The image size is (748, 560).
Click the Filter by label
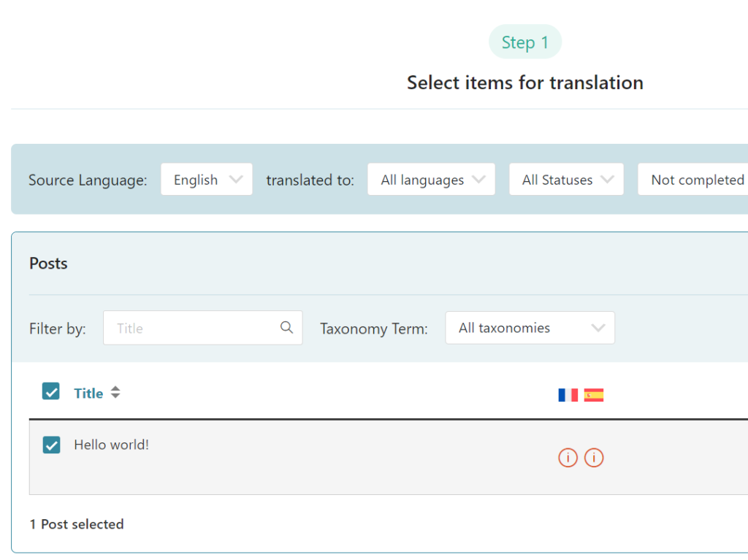57,329
